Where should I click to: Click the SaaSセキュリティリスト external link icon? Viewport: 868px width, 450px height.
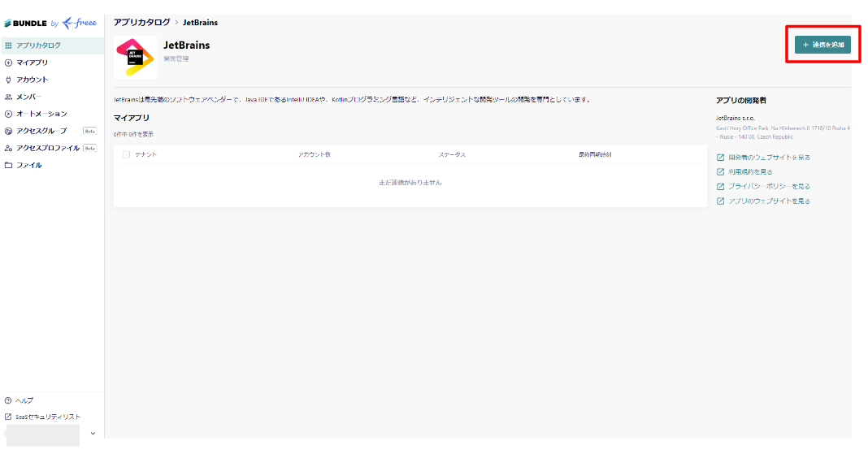tap(8, 417)
